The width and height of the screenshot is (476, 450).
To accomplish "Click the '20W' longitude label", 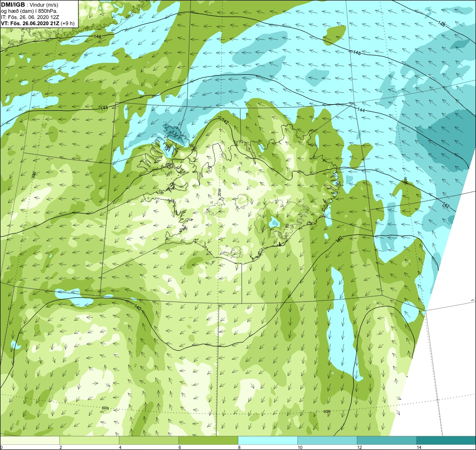I will [219, 192].
